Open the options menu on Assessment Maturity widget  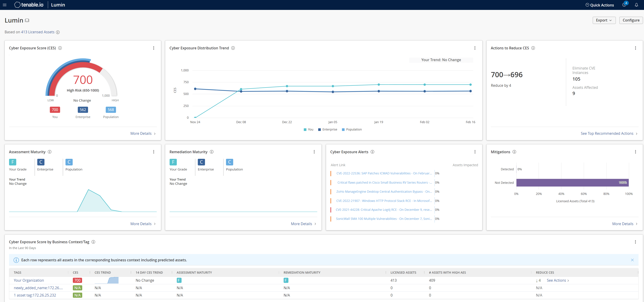[154, 152]
